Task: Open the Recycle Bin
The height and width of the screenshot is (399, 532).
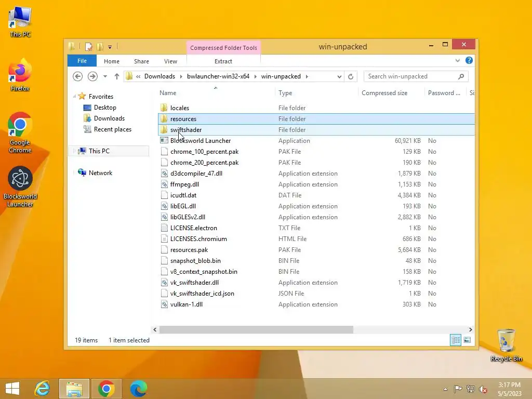Action: point(506,345)
